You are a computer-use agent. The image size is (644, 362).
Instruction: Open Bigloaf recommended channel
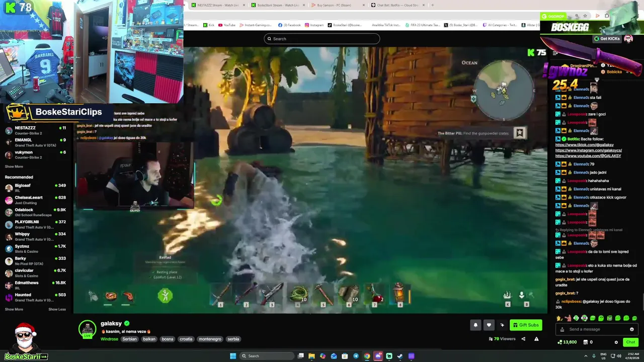tap(35, 188)
